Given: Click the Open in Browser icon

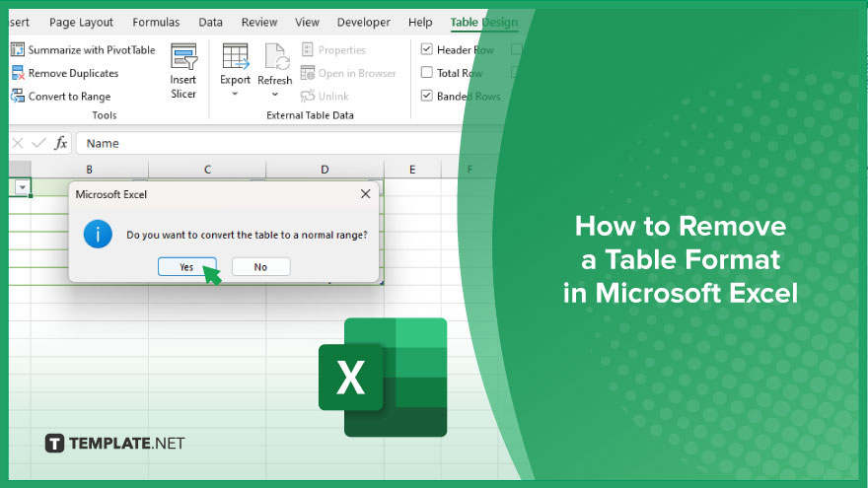Looking at the screenshot, I should [307, 73].
